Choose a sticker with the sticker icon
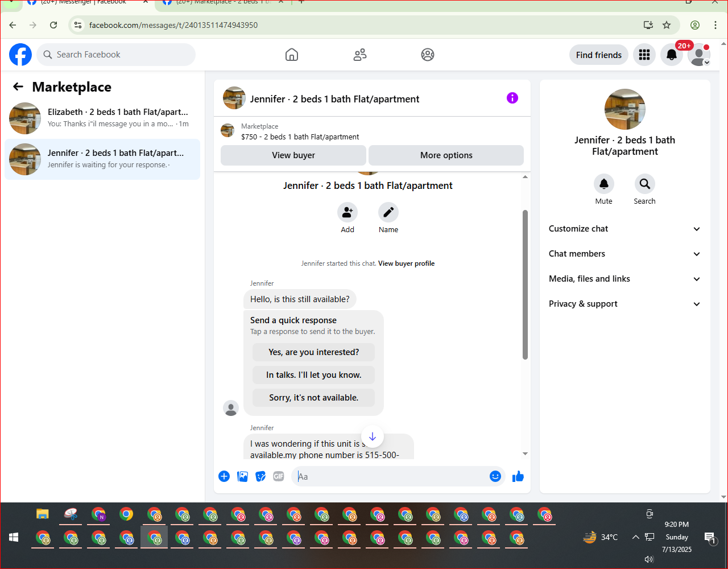This screenshot has width=728, height=569. [x=260, y=476]
